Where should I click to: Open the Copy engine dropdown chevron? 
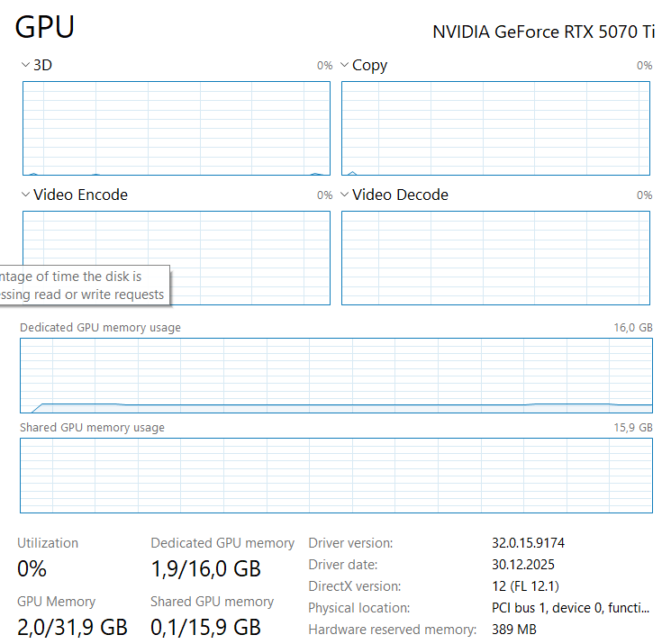344,65
